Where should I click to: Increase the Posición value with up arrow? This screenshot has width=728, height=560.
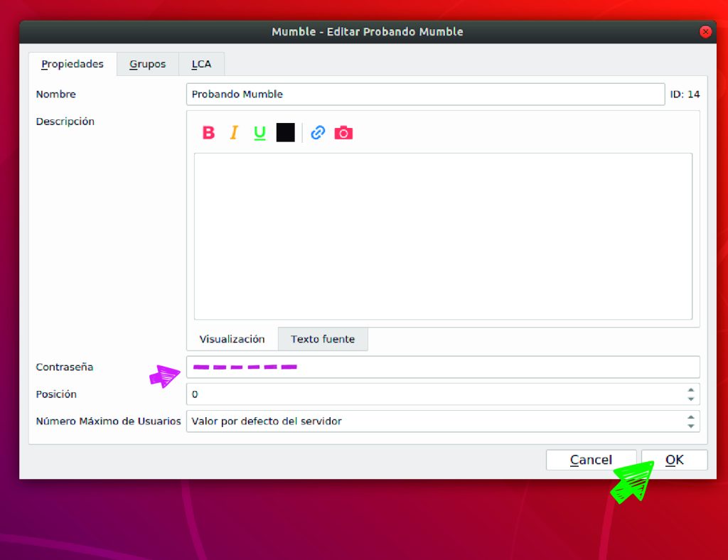[x=691, y=390]
